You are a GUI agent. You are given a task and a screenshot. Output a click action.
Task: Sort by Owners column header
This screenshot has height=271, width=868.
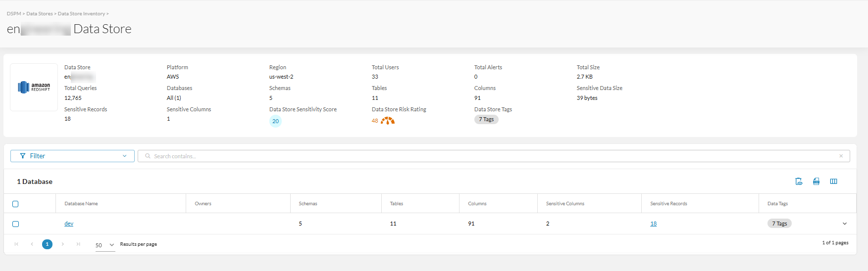203,204
